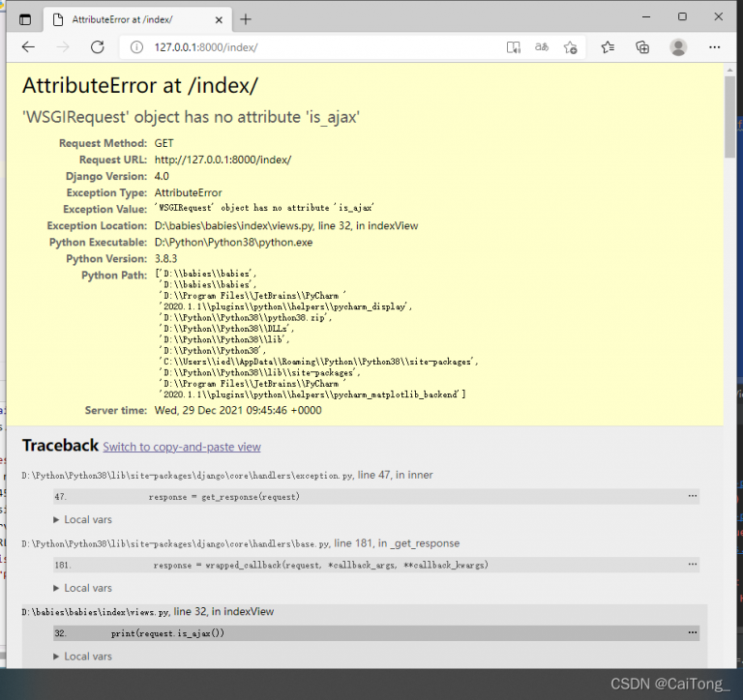Image resolution: width=743 pixels, height=700 pixels.
Task: Open the Favorites list icon
Action: (x=608, y=46)
